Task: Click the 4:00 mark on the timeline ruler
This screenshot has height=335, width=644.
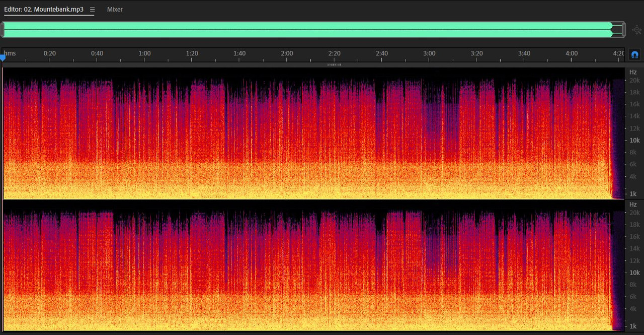Action: pyautogui.click(x=572, y=53)
